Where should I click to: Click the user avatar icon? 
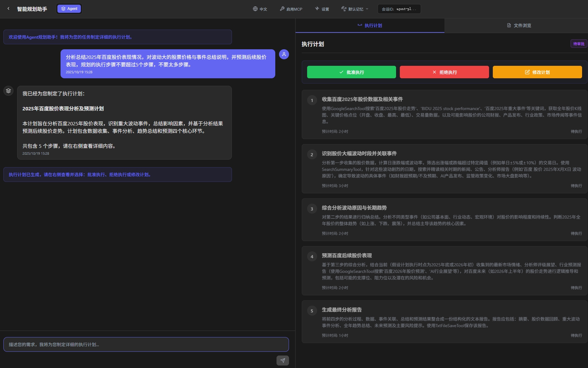click(284, 54)
